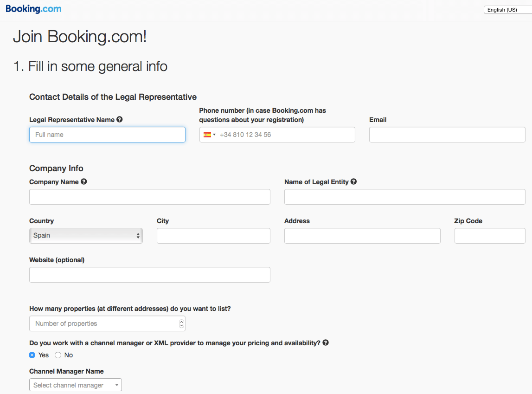532x394 pixels.
Task: Click the Number of properties field
Action: pos(107,324)
